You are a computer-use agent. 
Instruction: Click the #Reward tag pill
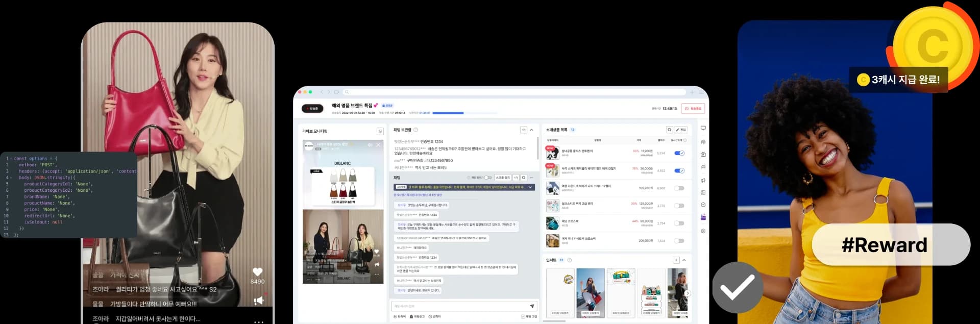(x=891, y=244)
